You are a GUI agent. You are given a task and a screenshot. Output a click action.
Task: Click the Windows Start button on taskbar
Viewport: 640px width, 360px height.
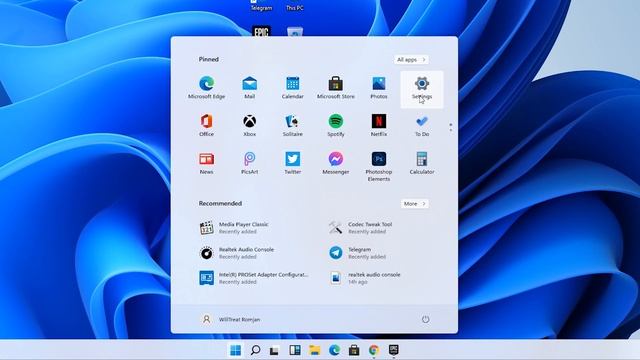point(236,350)
